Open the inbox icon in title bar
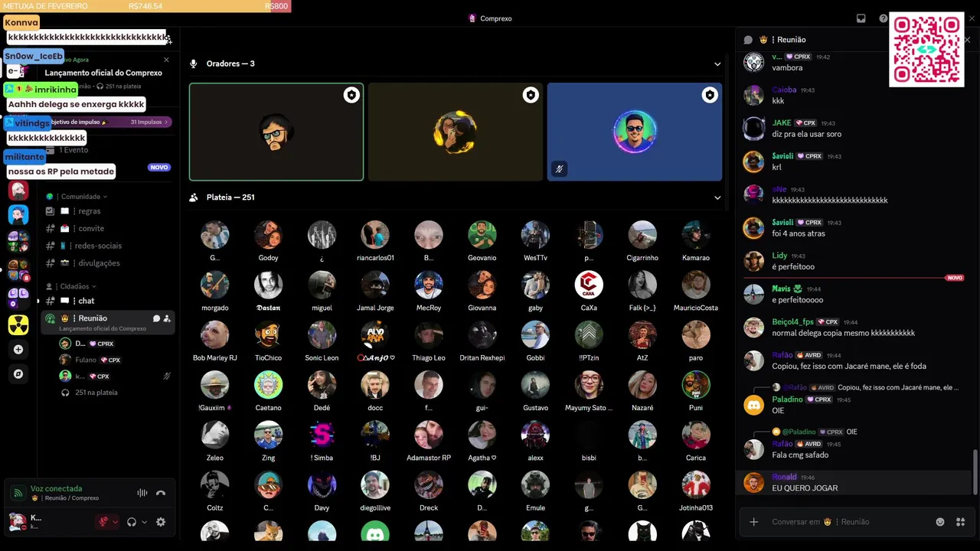 (861, 18)
